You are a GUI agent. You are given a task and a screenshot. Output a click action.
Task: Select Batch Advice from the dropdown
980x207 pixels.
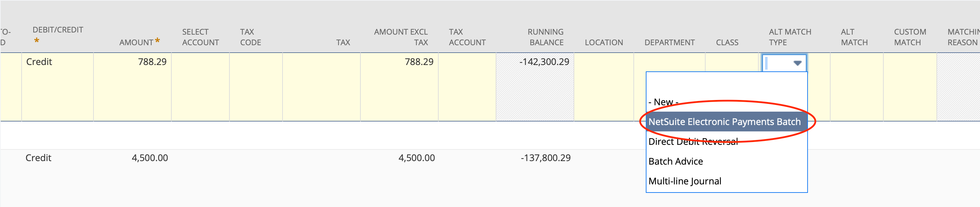(675, 161)
